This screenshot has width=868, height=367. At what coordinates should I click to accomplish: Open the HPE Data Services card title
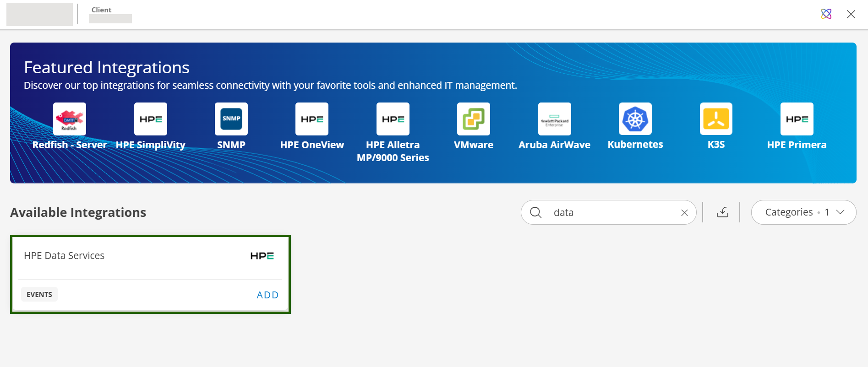pyautogui.click(x=64, y=256)
